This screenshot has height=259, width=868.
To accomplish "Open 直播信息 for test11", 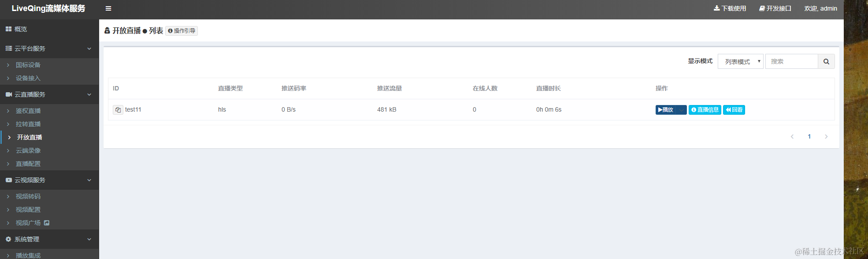I will pos(705,110).
